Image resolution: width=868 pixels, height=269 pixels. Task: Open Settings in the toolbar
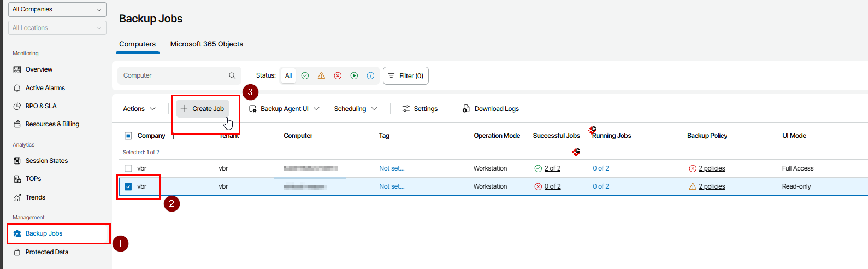(420, 109)
